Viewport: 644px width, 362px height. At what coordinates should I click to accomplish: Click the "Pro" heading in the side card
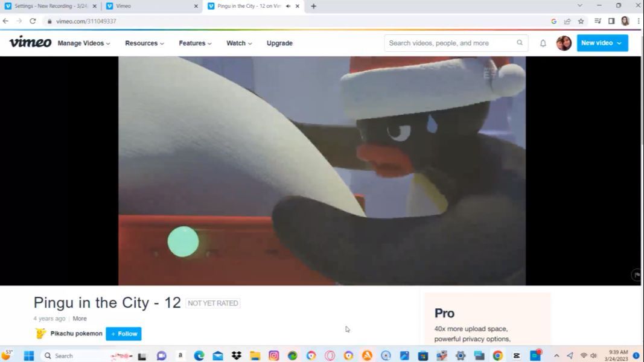tap(444, 313)
